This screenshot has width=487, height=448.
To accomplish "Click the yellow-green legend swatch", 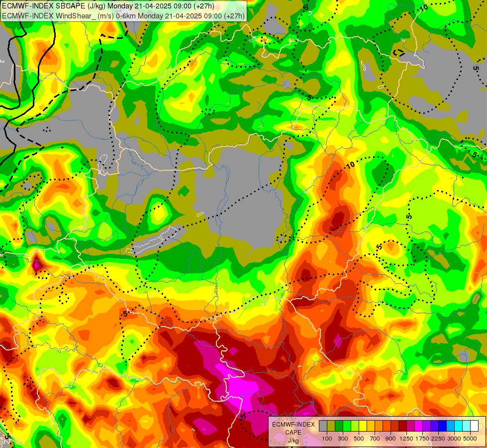I will (x=355, y=426).
